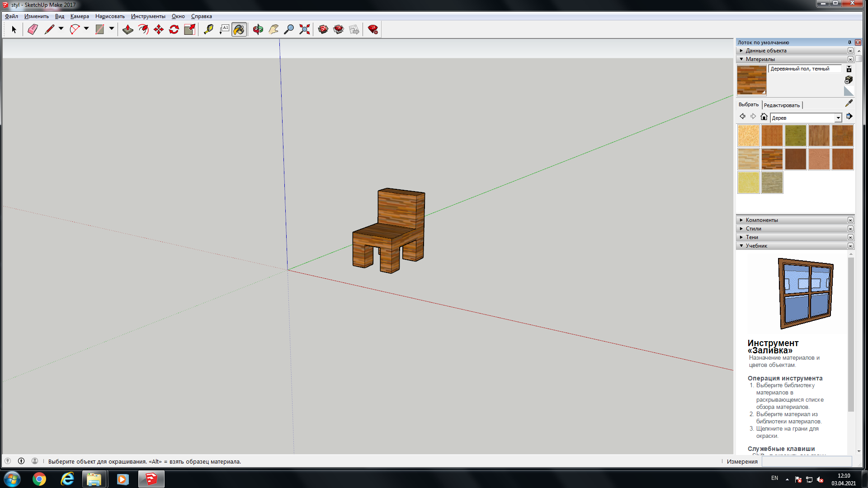Click the Измерения measurements box

pos(807,461)
